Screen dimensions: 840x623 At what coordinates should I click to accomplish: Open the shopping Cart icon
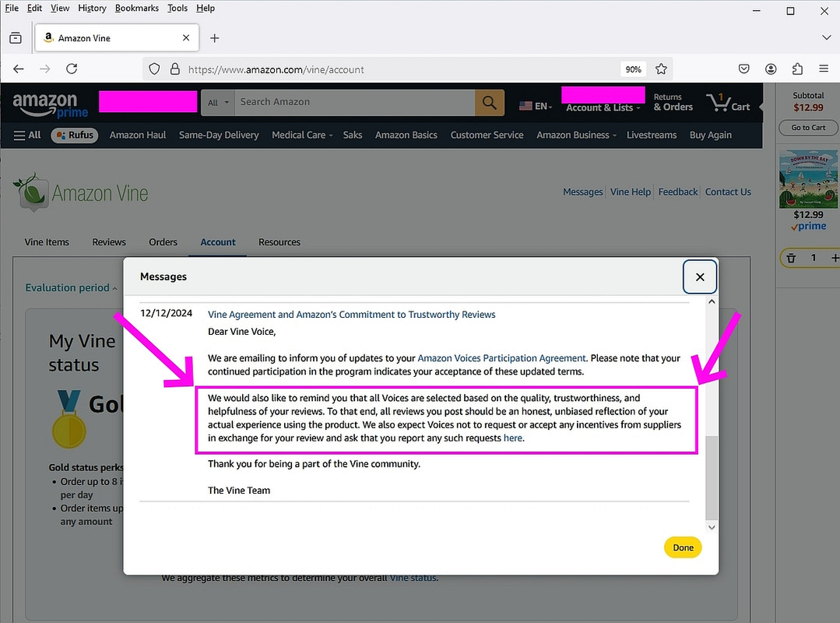[x=728, y=102]
